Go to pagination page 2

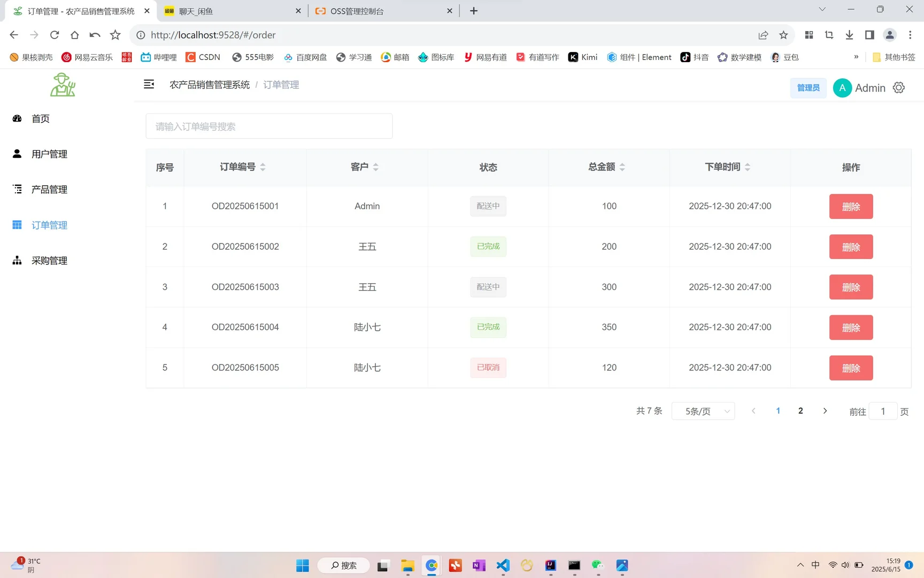coord(800,411)
